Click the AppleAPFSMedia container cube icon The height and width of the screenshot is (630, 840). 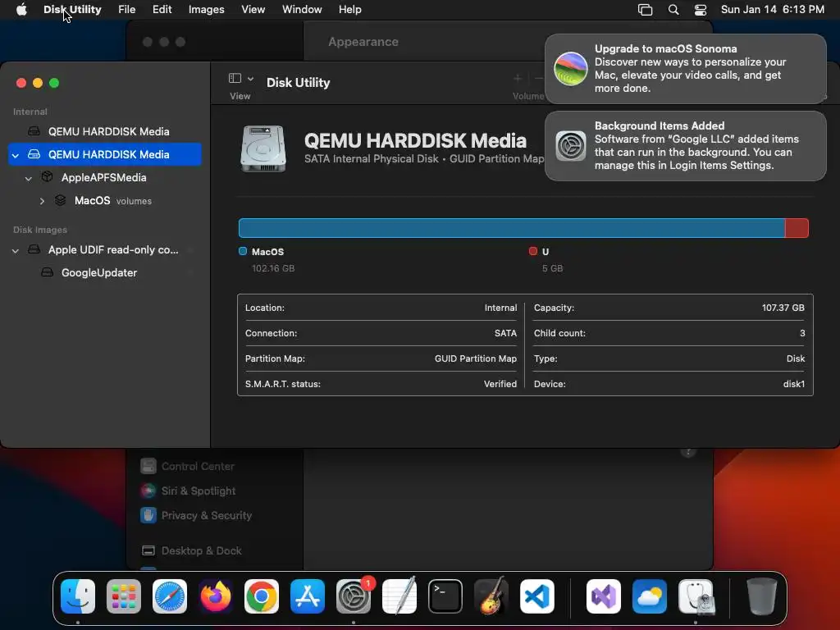[47, 176]
